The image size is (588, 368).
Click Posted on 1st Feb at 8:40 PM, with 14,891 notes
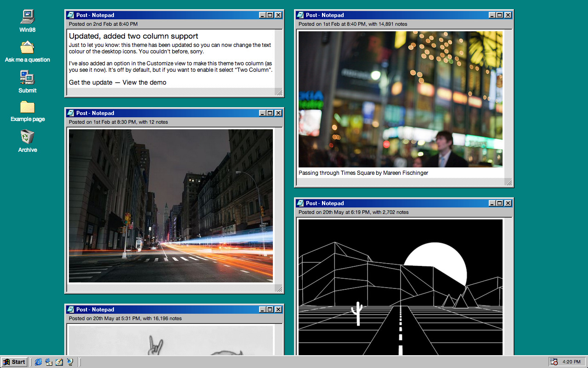coord(353,24)
